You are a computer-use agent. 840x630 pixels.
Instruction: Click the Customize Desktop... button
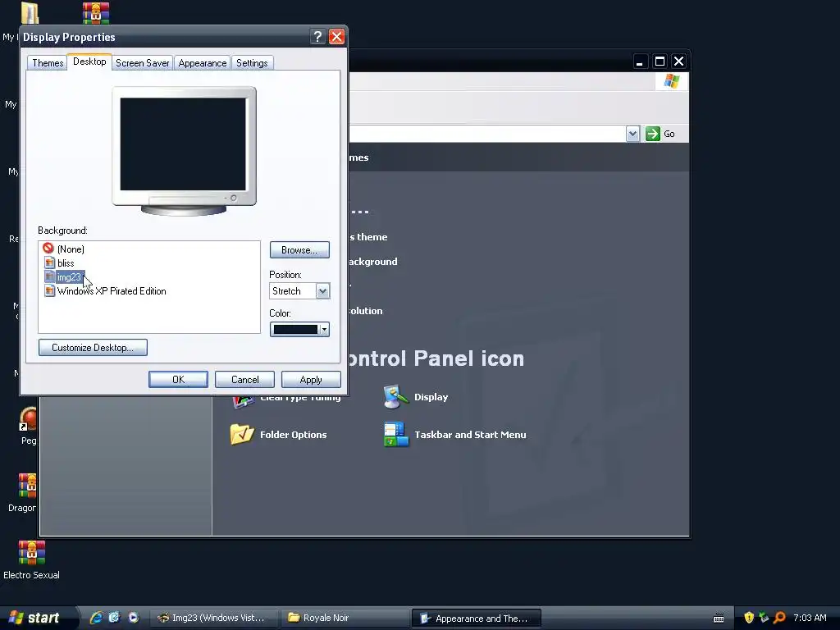tap(93, 348)
